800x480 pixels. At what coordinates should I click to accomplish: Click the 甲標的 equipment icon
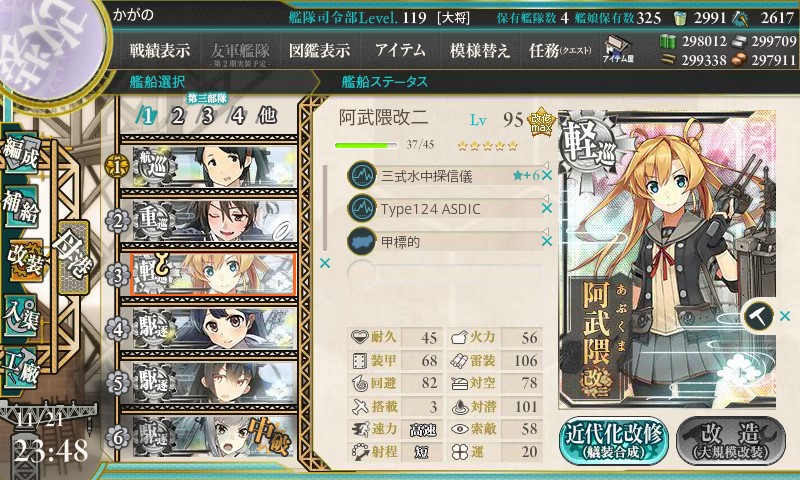[x=362, y=241]
